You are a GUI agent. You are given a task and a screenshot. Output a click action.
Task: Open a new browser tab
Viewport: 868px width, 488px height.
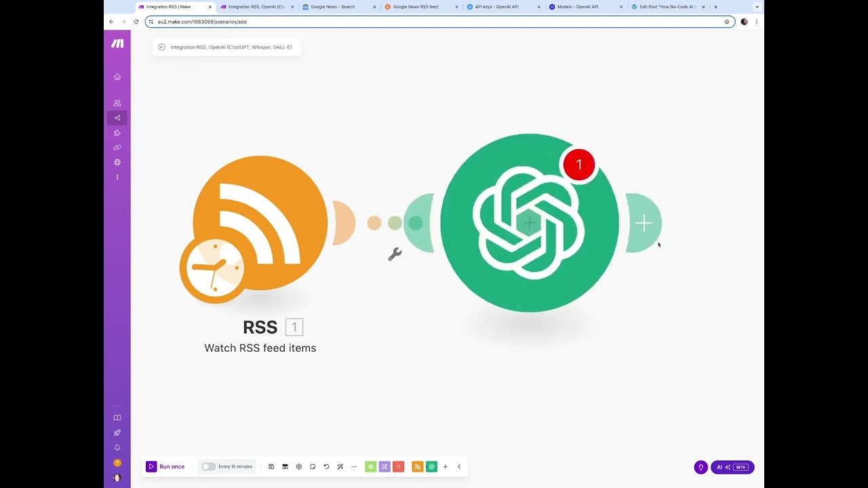(715, 7)
